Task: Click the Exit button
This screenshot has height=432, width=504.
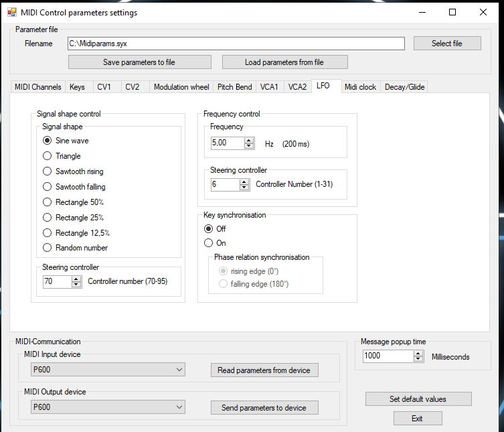Action: pyautogui.click(x=418, y=419)
